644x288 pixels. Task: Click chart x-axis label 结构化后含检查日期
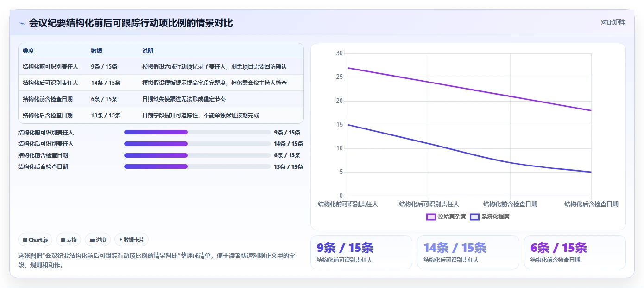click(591, 204)
